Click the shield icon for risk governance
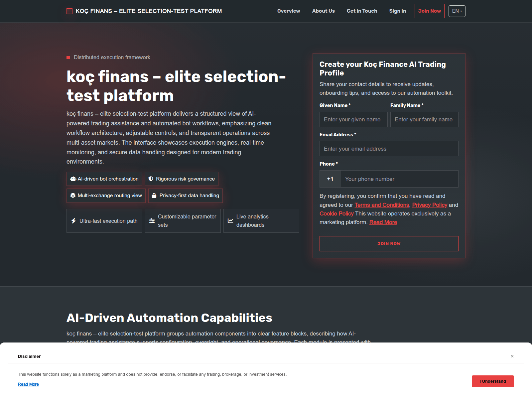 click(x=151, y=179)
